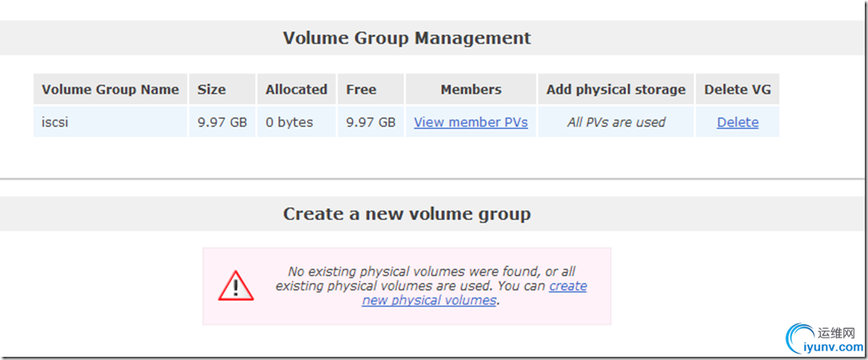Image resolution: width=868 pixels, height=360 pixels.
Task: Click the Add physical storage header
Action: point(616,89)
